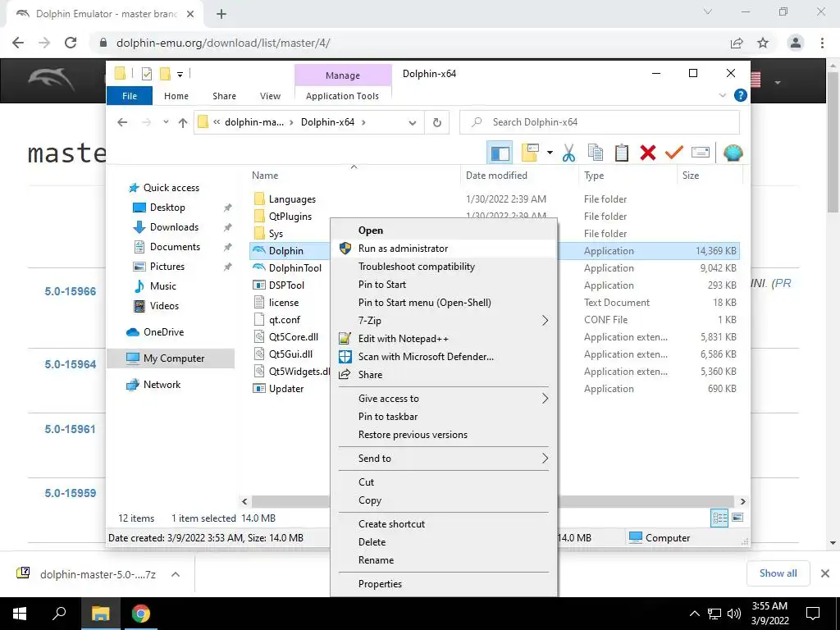Click the clipboard Paste icon in Explorer toolbar
Viewport: 840px width, 630px height.
tap(622, 153)
